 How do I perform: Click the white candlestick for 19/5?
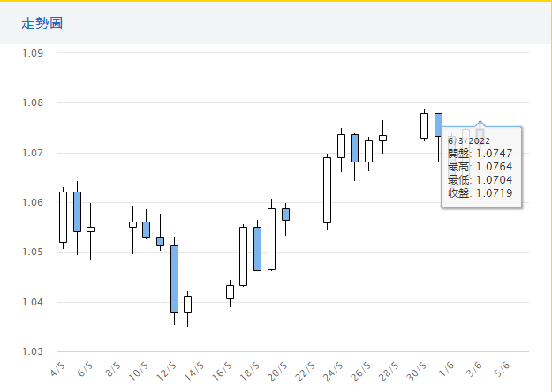coord(271,239)
